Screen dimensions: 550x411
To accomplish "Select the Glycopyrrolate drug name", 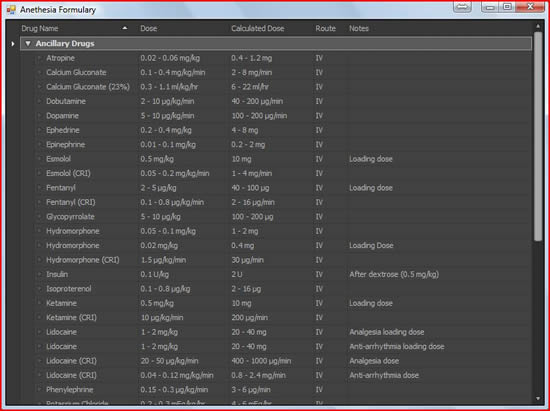I will [x=70, y=216].
